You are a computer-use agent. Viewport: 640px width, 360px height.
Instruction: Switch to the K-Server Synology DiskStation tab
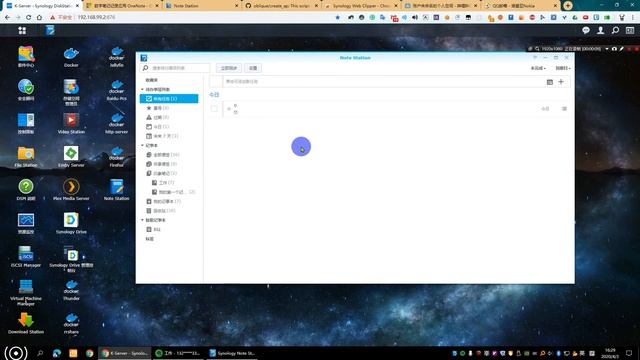[42, 6]
